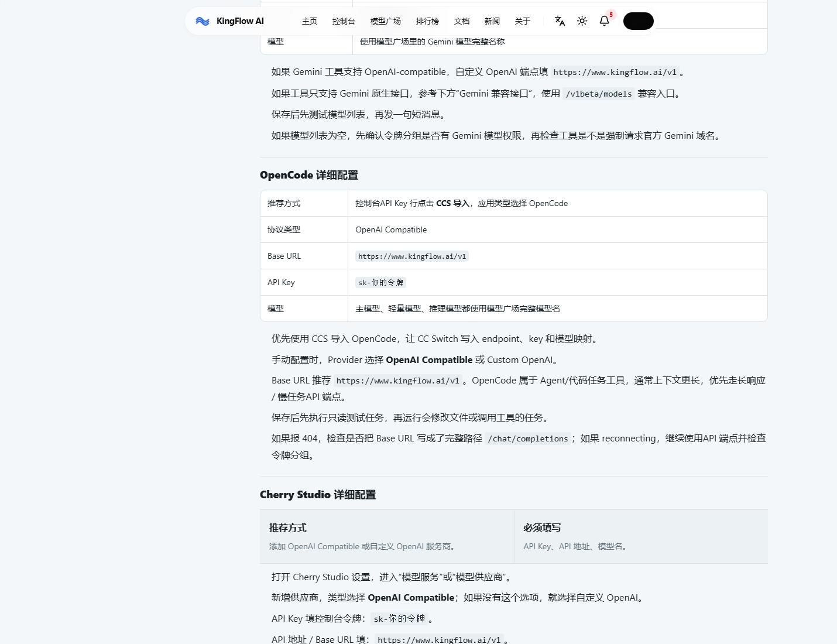Open 新闻 nav item
The width and height of the screenshot is (837, 644).
point(492,21)
